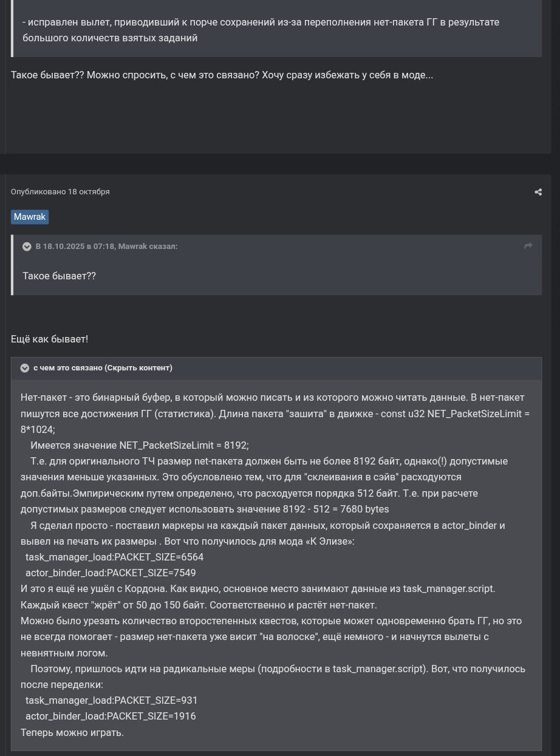Screen dimensions: 560x756
Task: Click the spoiler chevron icon
Action: click(25, 368)
